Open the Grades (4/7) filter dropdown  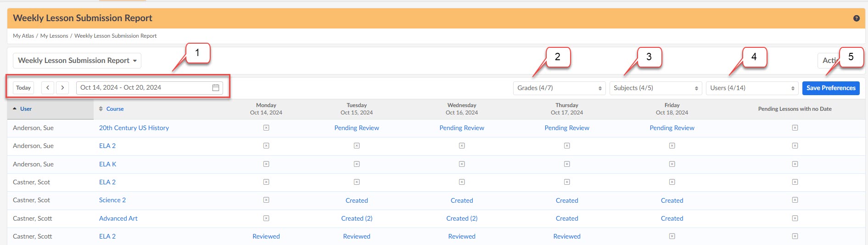tap(559, 88)
